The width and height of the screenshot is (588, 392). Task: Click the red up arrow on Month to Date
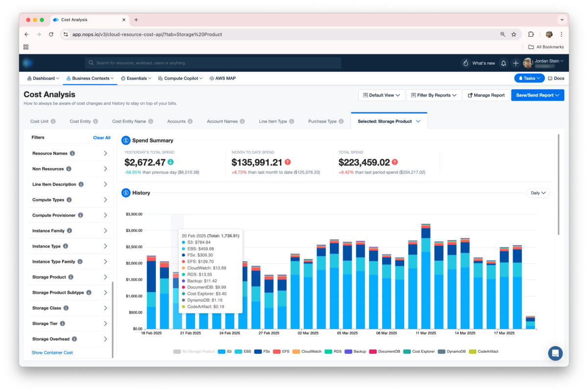point(288,162)
